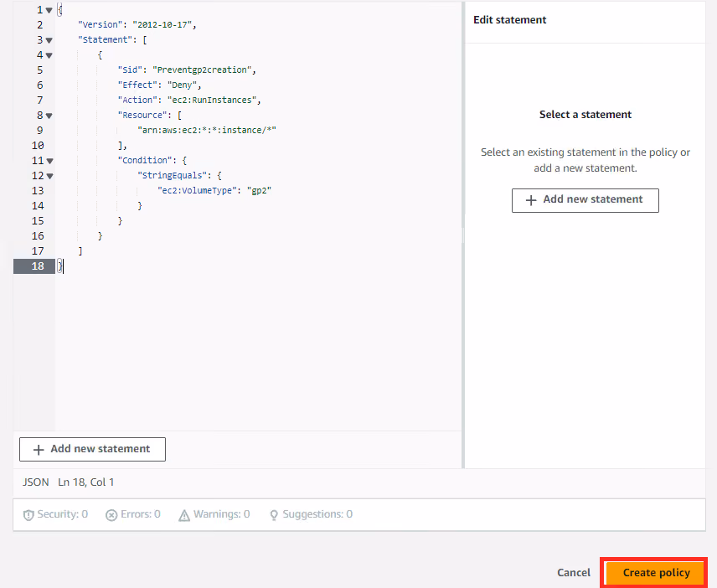Click the Select a statement heading
Screen dimensions: 717x588
[x=585, y=115]
